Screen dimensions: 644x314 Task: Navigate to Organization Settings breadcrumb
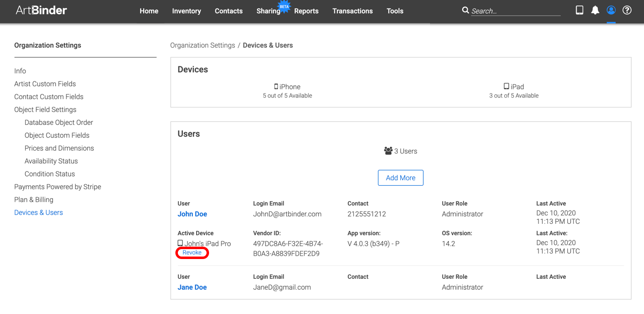[203, 45]
